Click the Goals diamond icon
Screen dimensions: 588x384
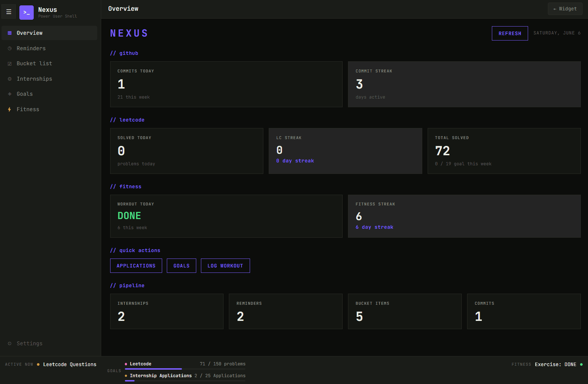10,94
